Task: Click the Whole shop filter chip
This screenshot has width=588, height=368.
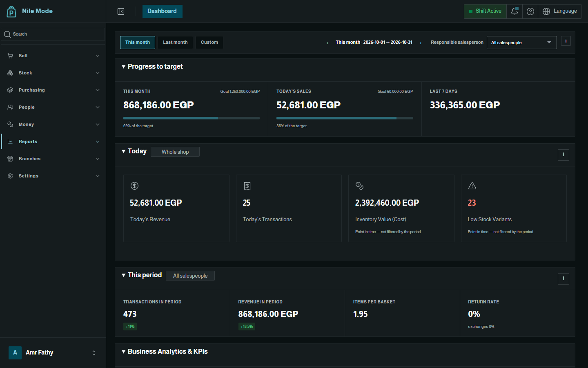Action: [x=175, y=152]
